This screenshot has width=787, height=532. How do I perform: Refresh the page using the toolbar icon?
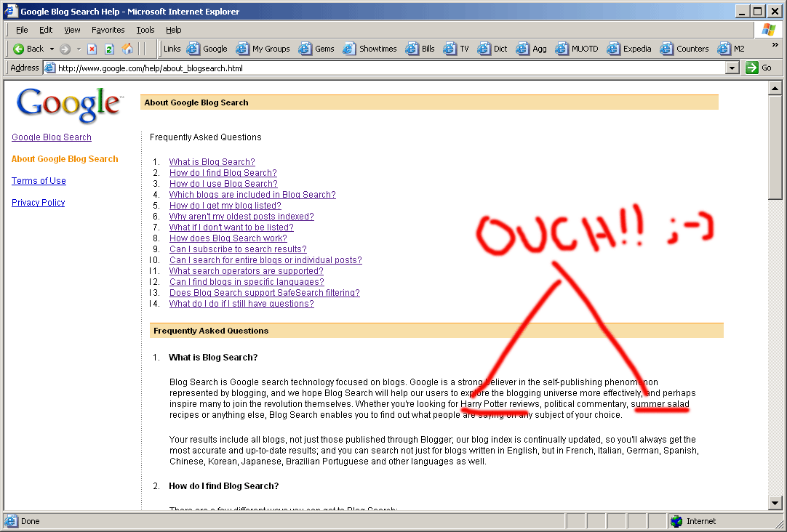109,49
